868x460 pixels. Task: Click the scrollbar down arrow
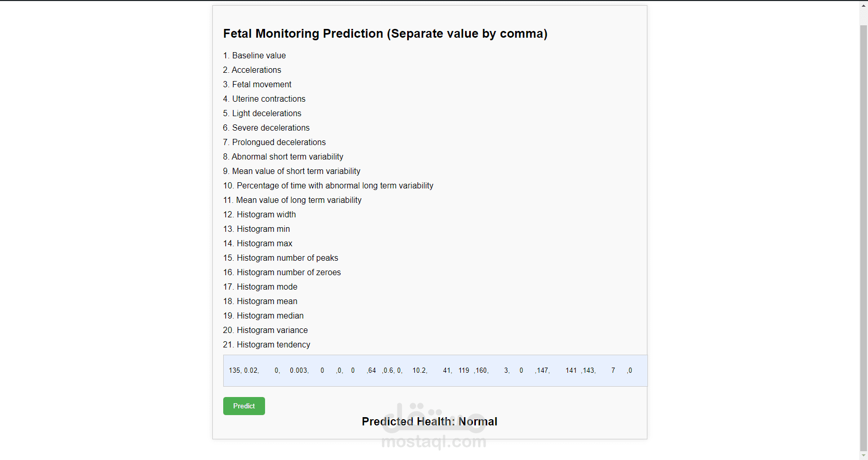[863, 455]
